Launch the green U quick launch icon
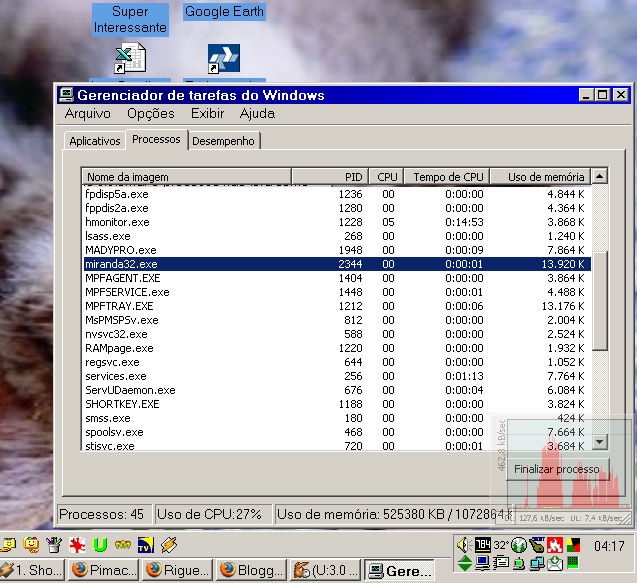The width and height of the screenshot is (637, 583). click(x=100, y=544)
